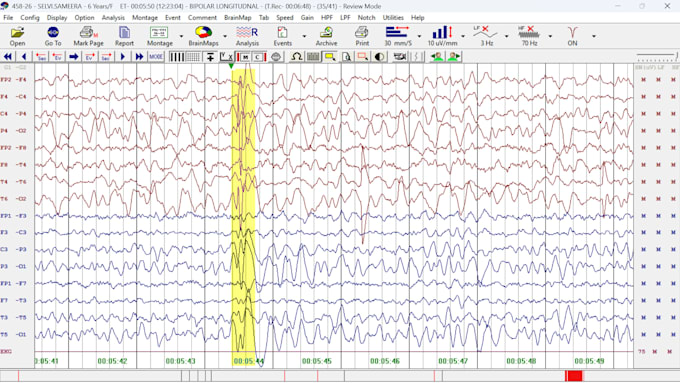Viewport: 680px width, 383px height.
Task: Toggle the contrast invert display icon
Action: tap(379, 57)
